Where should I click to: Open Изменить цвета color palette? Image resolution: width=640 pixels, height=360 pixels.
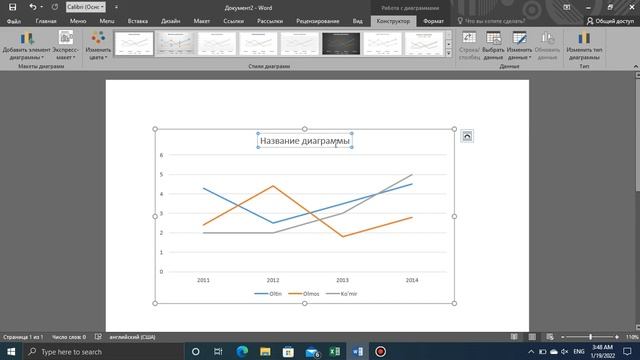point(98,46)
